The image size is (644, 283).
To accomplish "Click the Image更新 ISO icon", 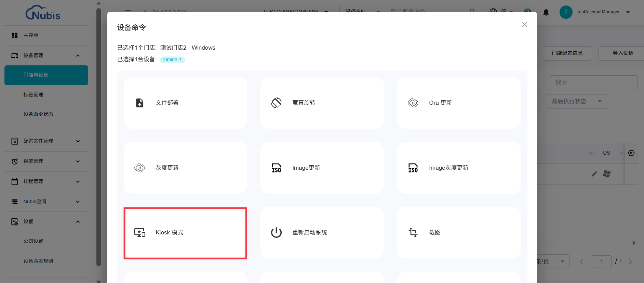I will pyautogui.click(x=276, y=168).
